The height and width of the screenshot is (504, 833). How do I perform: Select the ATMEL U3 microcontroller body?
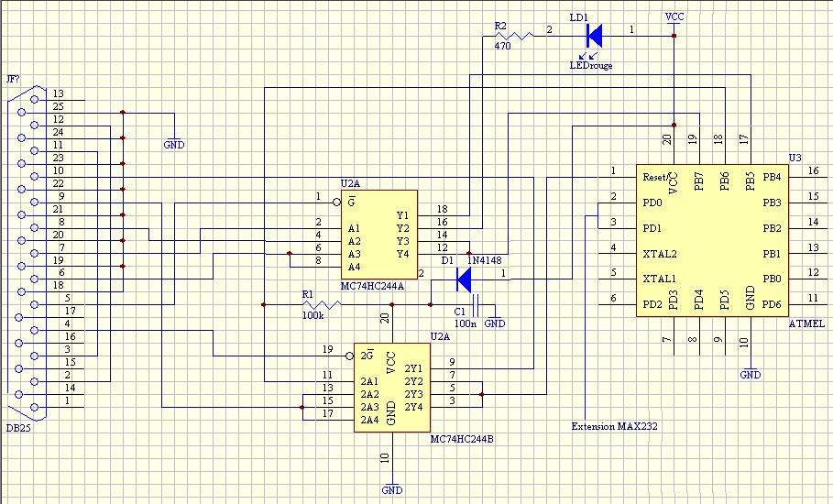click(712, 241)
